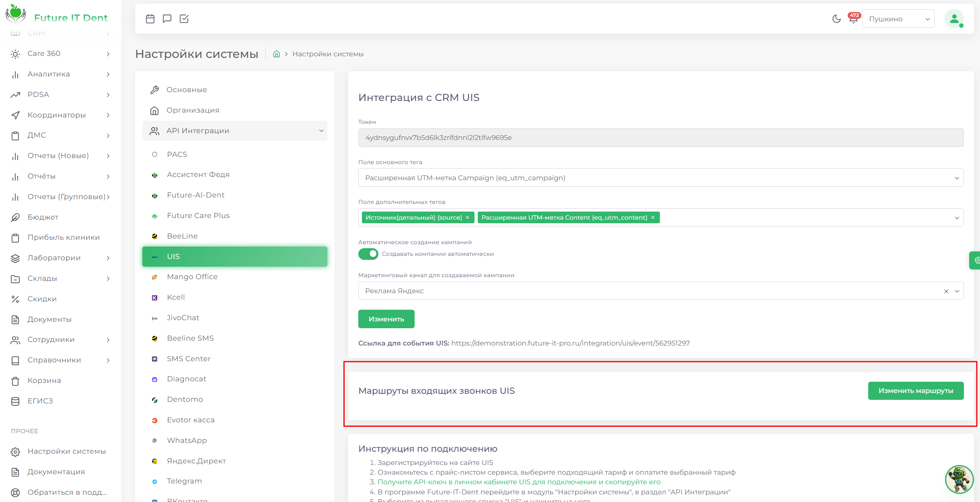Toggle automatic campaign creation switch
This screenshot has height=502, width=980.
(368, 254)
